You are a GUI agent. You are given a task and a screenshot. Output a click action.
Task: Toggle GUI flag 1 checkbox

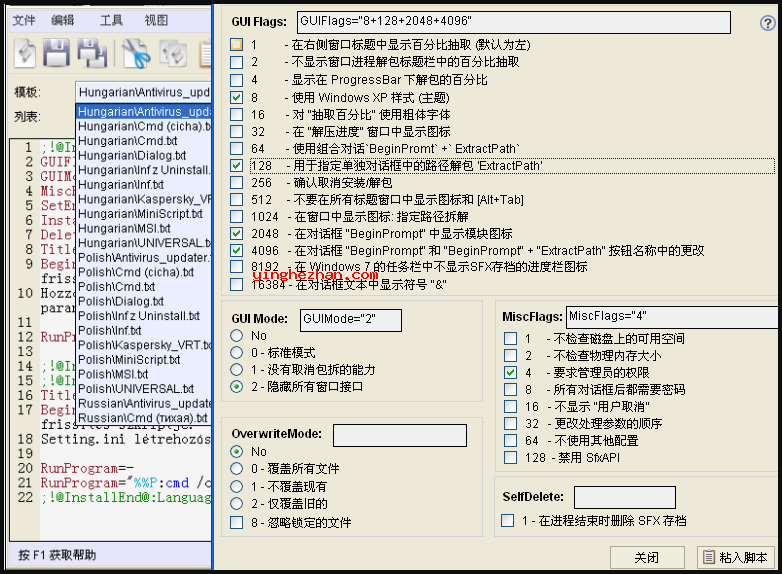(x=236, y=45)
